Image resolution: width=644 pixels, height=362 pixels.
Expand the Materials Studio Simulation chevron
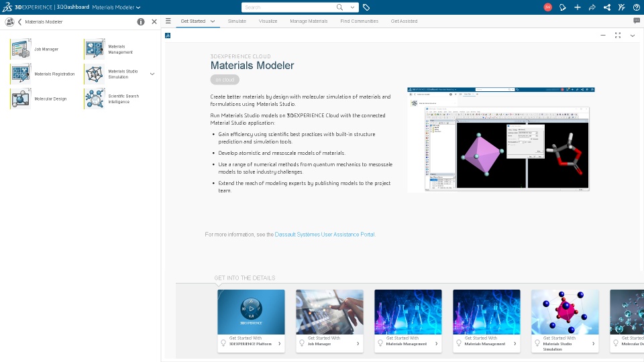click(x=152, y=74)
